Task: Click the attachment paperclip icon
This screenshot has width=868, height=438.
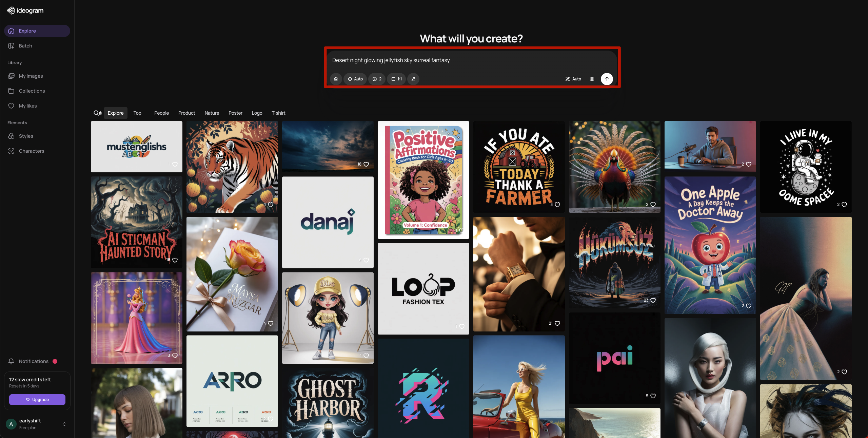Action: [x=336, y=79]
